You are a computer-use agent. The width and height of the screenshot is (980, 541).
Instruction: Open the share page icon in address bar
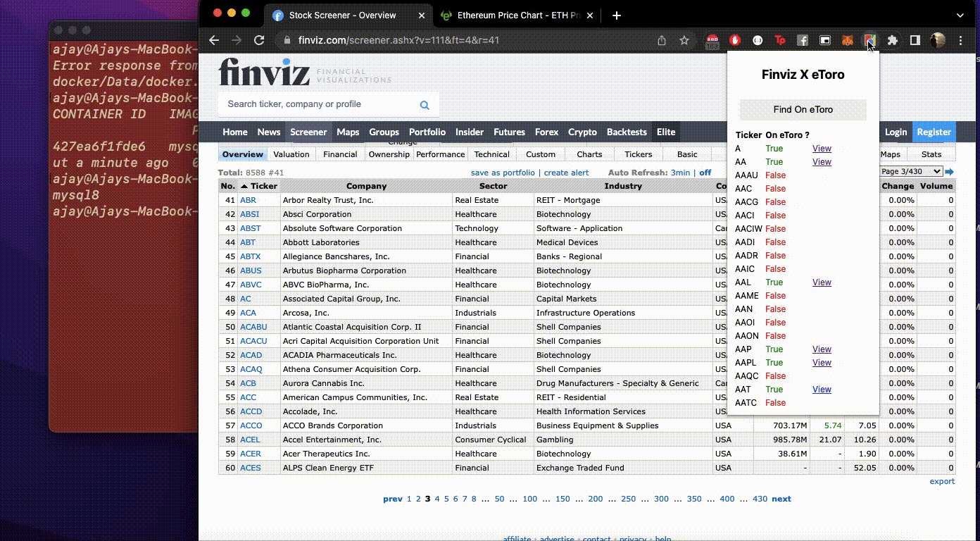662,41
